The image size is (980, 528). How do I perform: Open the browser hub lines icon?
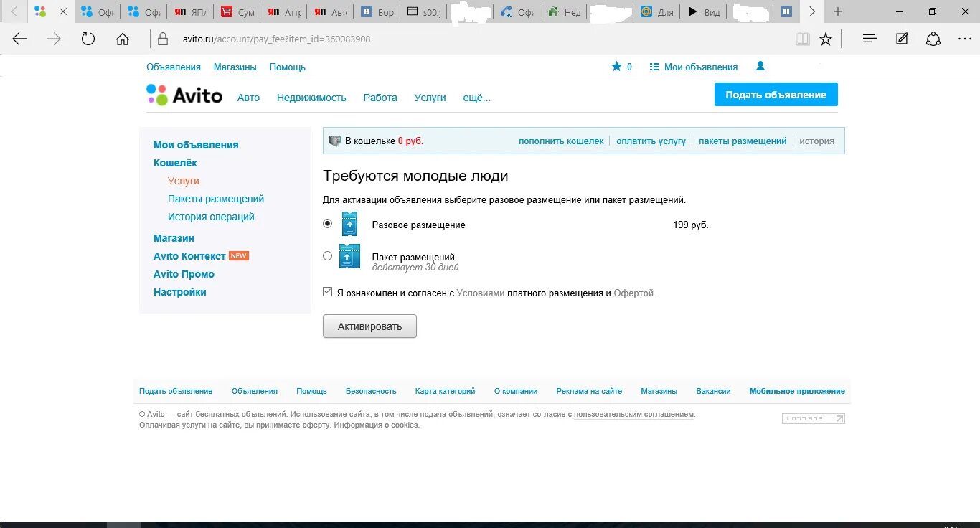[x=870, y=39]
